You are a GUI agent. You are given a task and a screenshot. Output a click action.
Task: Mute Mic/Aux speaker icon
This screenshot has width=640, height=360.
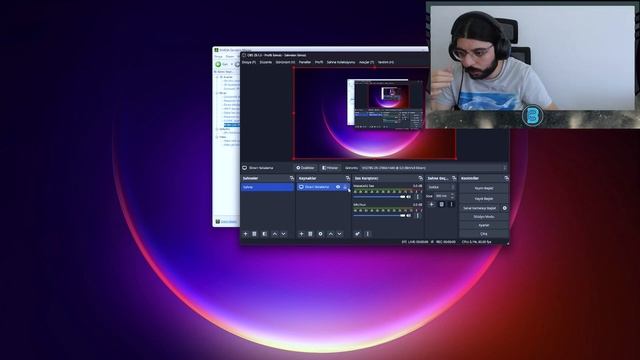(x=409, y=216)
